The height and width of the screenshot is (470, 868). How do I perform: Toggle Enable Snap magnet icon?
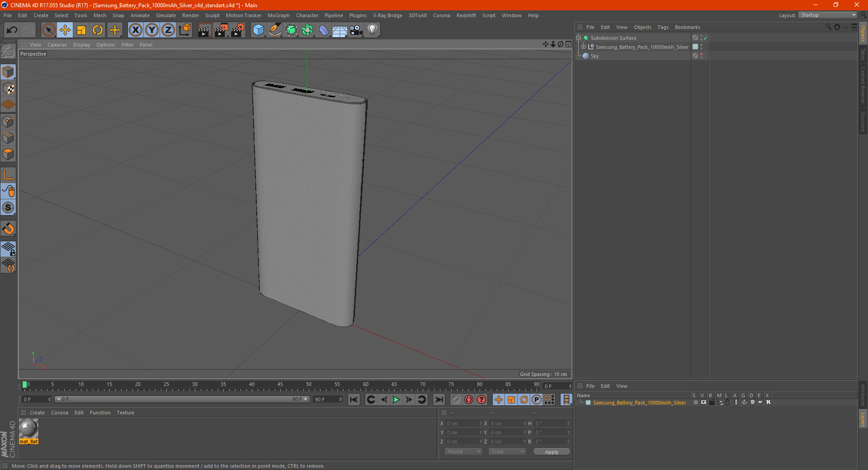click(8, 229)
